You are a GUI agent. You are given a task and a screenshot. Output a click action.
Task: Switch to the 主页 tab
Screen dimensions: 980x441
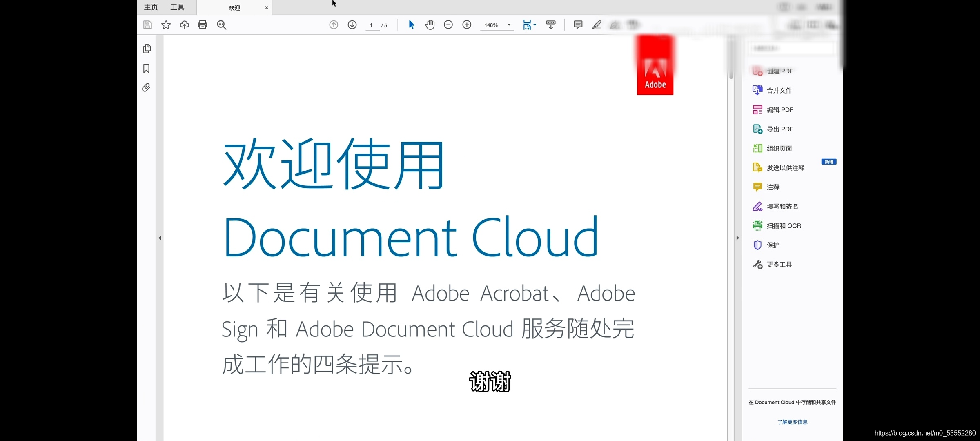pyautogui.click(x=151, y=7)
